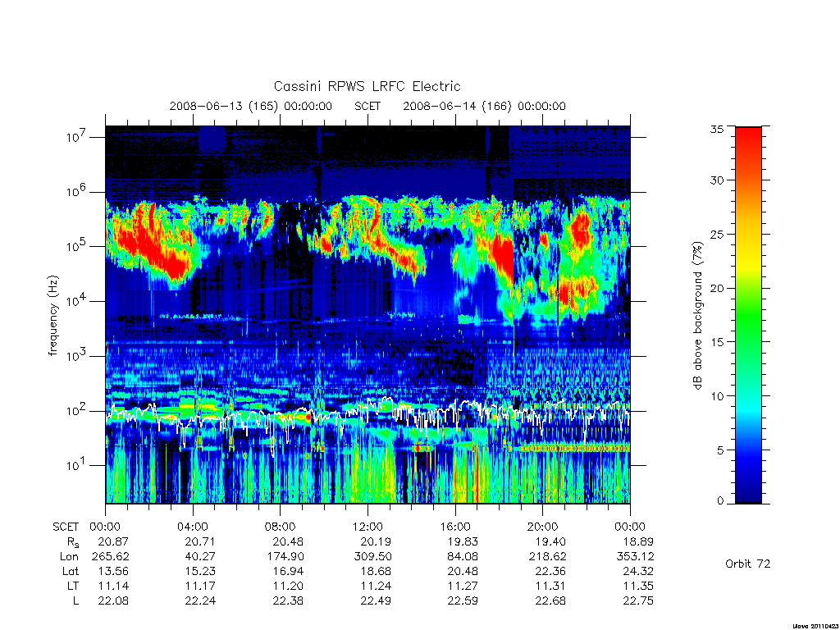Click the green middle of the color bar
Image resolution: width=840 pixels, height=630 pixels.
coord(748,315)
